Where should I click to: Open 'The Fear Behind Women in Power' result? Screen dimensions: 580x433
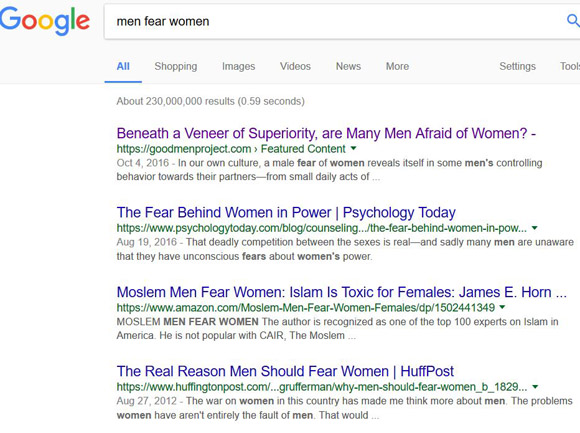point(286,213)
